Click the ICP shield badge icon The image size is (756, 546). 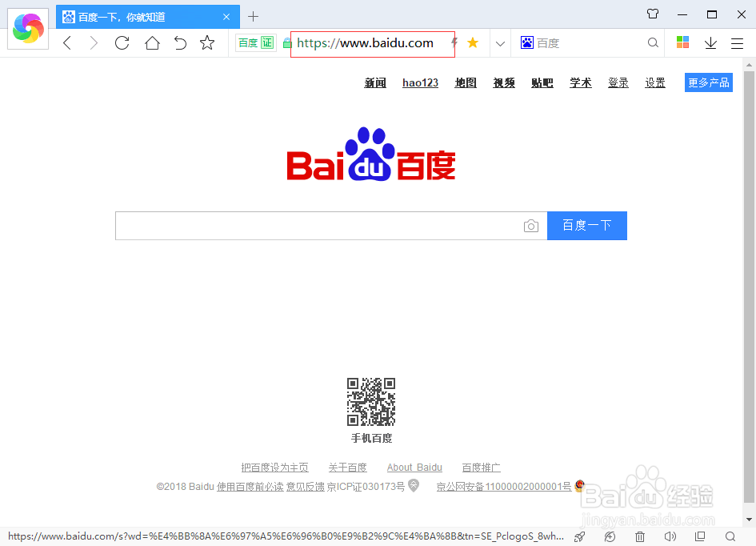pyautogui.click(x=414, y=485)
